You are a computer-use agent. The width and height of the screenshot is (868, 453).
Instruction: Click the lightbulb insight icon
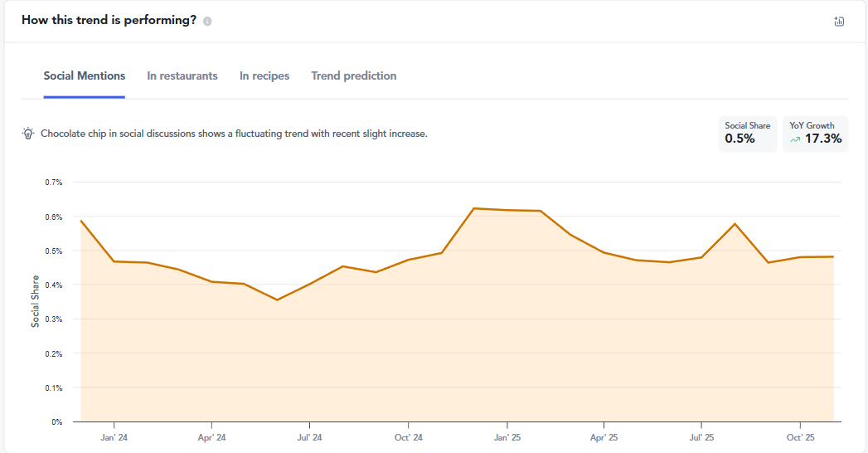(x=27, y=134)
